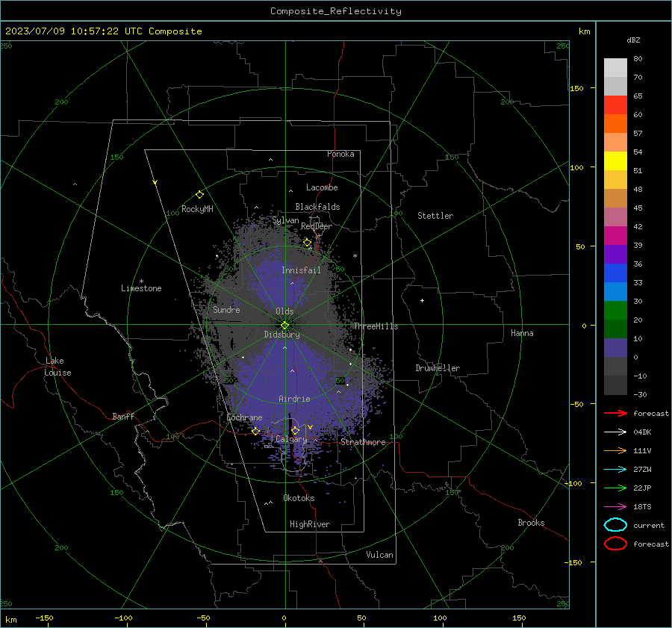Pick the bright yellow 51–54 dBZ swatch
The width and height of the screenshot is (672, 628).
tap(615, 161)
